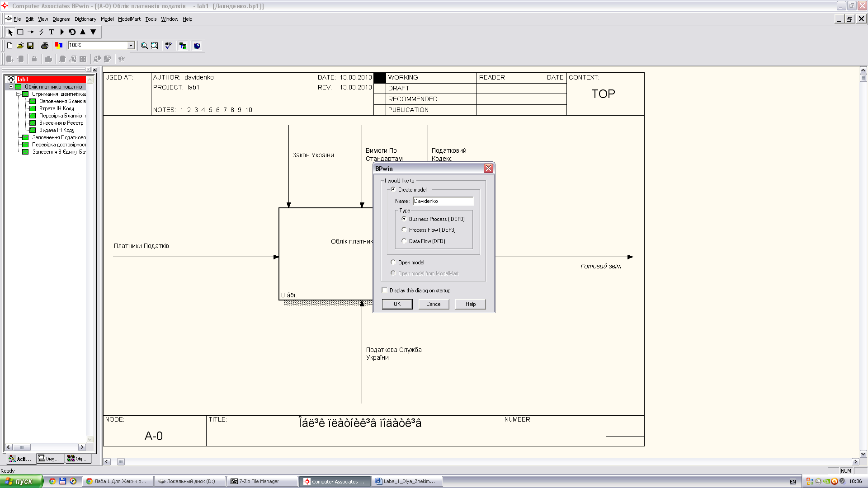Viewport: 868px width, 488px height.
Task: Open an existing model file
Action: point(20,46)
